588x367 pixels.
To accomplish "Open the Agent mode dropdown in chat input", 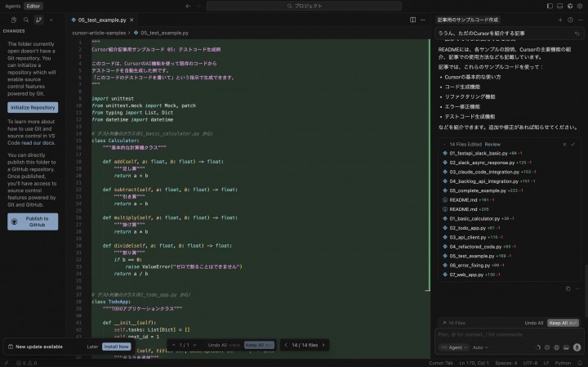I will point(453,347).
